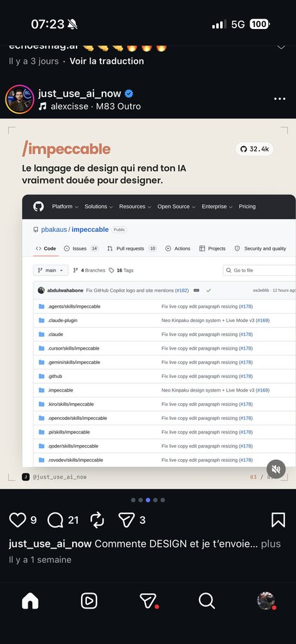The width and height of the screenshot is (296, 644).
Task: Open the 16 Tags link
Action: point(121,270)
